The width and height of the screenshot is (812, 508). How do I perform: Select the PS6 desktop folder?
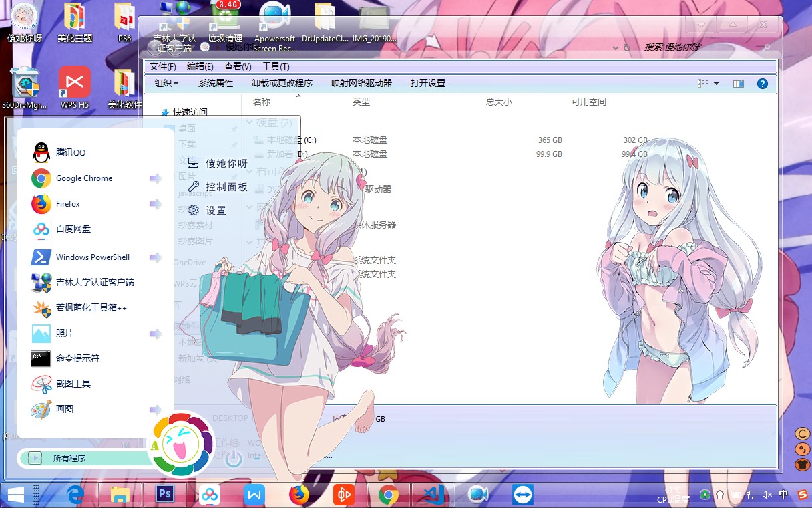[124, 23]
